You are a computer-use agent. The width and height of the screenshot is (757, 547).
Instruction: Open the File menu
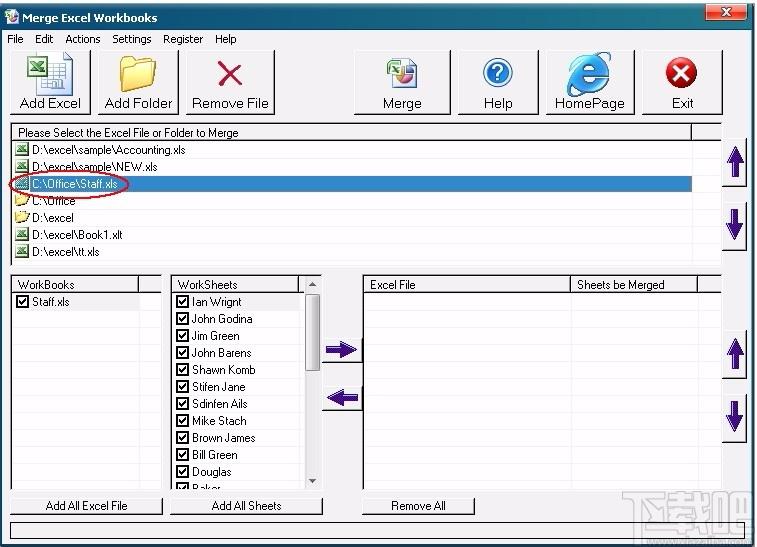tap(15, 39)
